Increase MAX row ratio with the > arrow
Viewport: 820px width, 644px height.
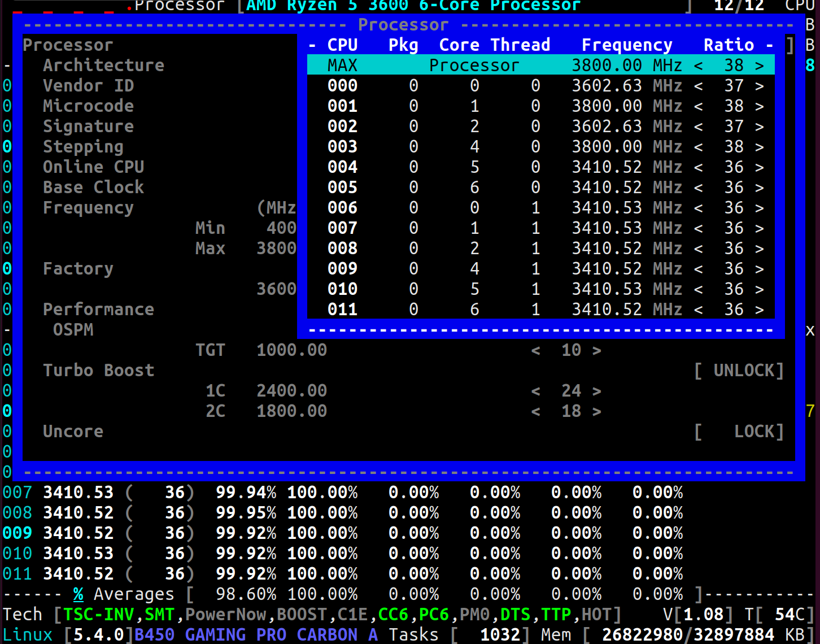[760, 66]
